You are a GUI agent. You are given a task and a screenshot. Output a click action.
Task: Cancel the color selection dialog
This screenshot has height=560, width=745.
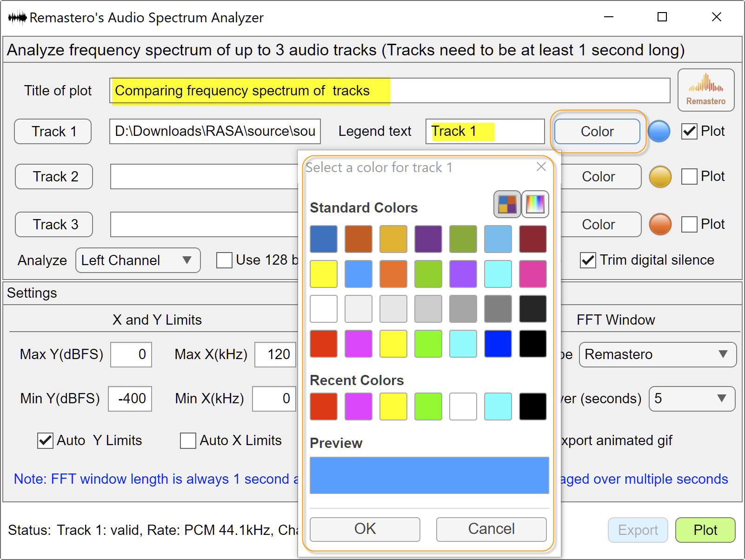click(x=492, y=529)
